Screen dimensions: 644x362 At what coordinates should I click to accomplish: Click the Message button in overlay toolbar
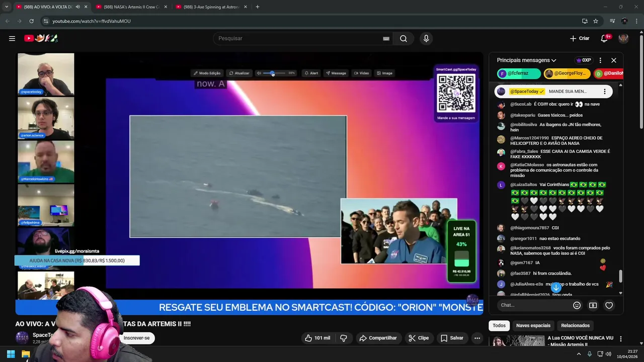336,73
